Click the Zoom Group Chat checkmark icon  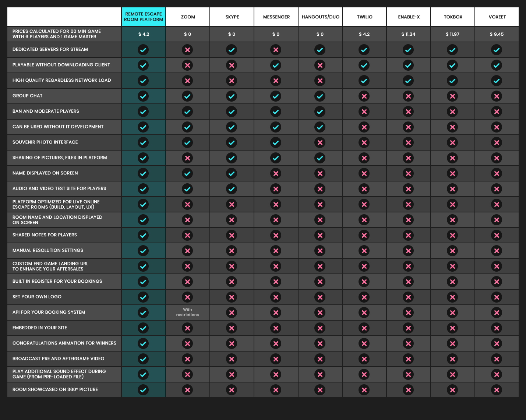pos(187,96)
